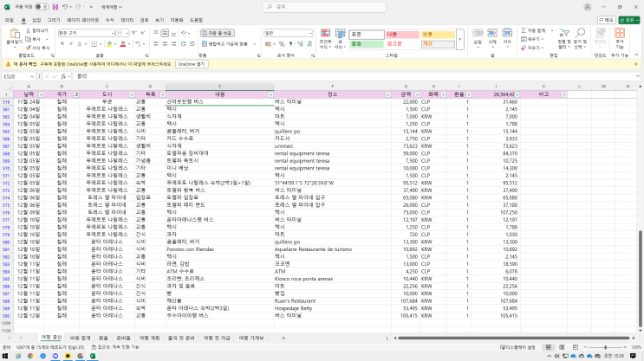Click the red font color swatch
This screenshot has width=644, height=361.
point(123,44)
